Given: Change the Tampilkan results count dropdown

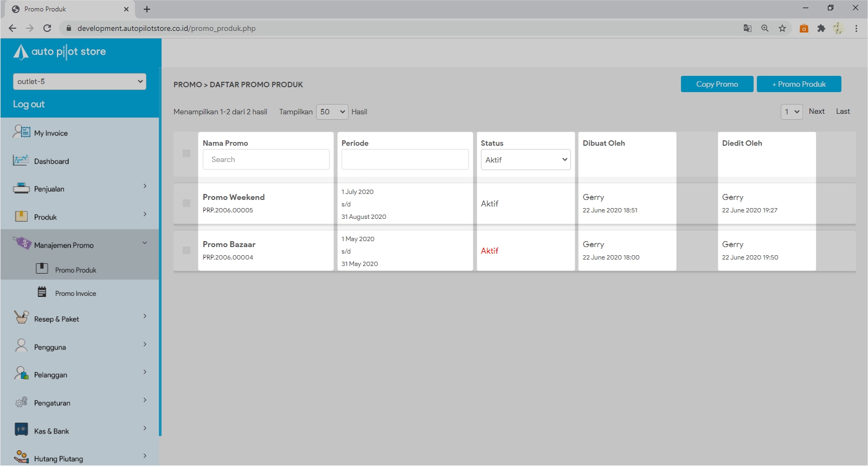Looking at the screenshot, I should pos(332,112).
